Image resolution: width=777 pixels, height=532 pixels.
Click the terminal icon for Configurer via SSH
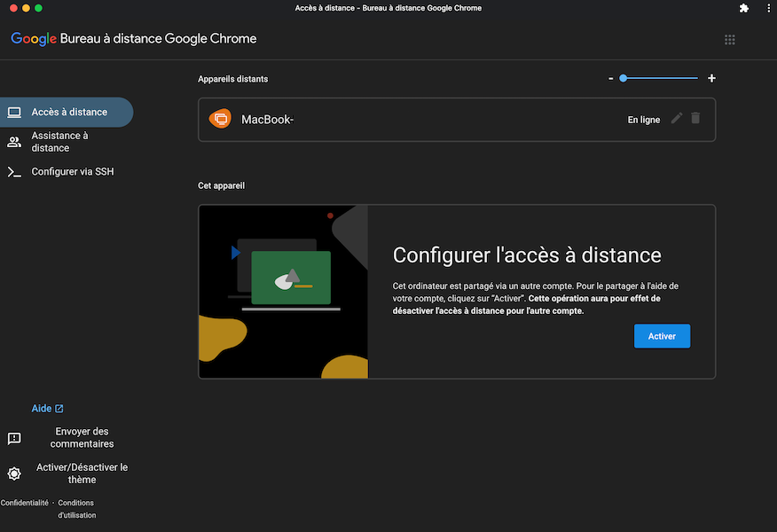[x=14, y=172]
